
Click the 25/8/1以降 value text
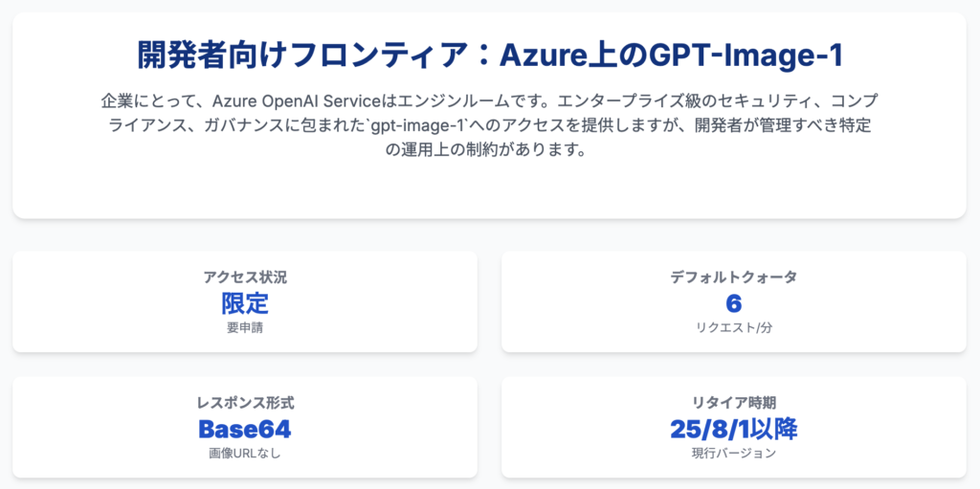click(734, 429)
